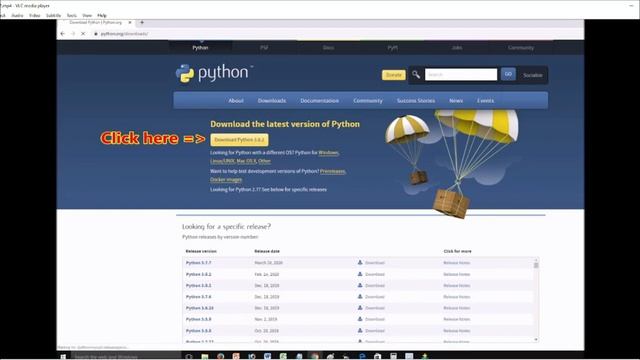This screenshot has height=360, width=640.
Task: Open the Events navigation item
Action: [485, 100]
